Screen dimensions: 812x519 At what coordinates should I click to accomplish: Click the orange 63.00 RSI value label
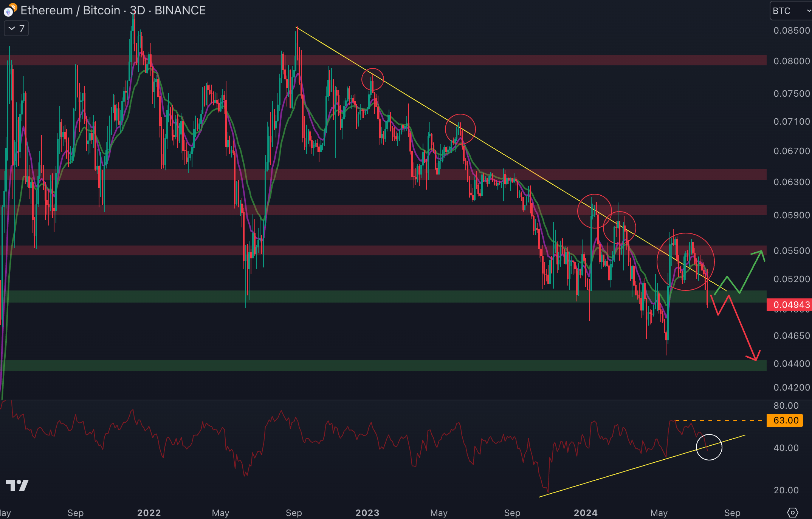(786, 420)
